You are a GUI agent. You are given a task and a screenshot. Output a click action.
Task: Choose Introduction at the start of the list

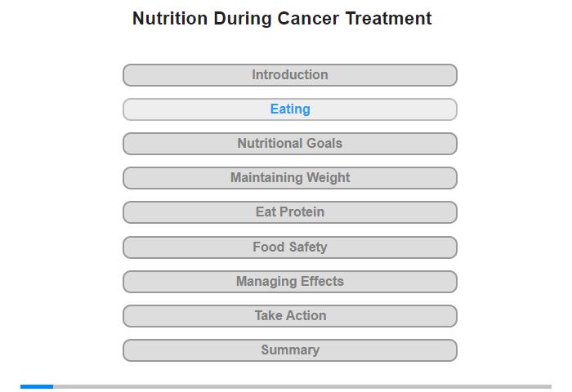[x=289, y=75]
